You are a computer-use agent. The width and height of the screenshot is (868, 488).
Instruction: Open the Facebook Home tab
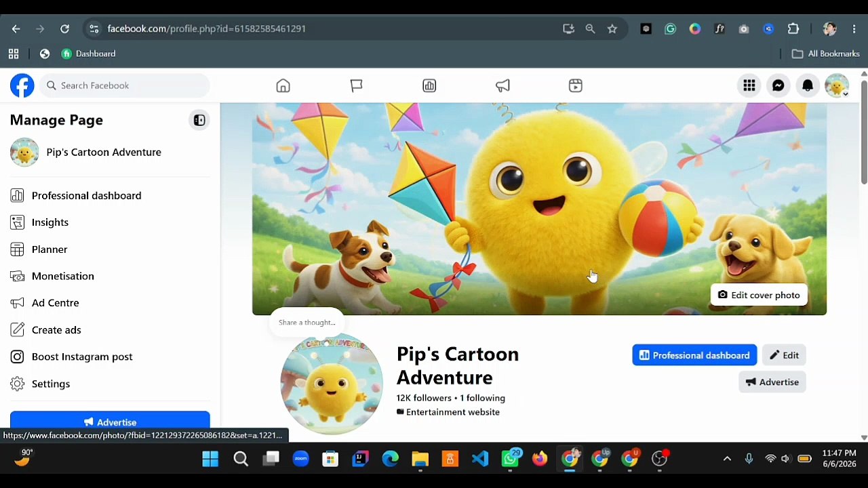click(283, 85)
